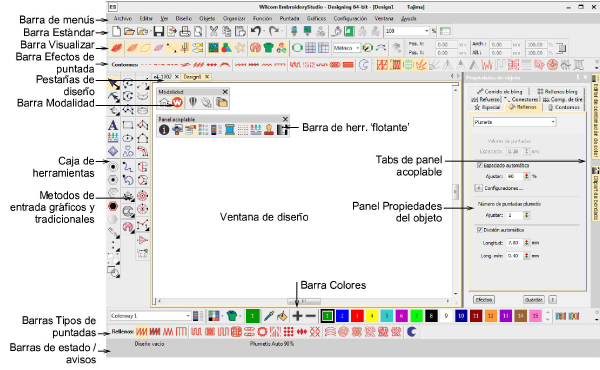Adjust the Número de puntadas Ajustar spinner

(527, 215)
